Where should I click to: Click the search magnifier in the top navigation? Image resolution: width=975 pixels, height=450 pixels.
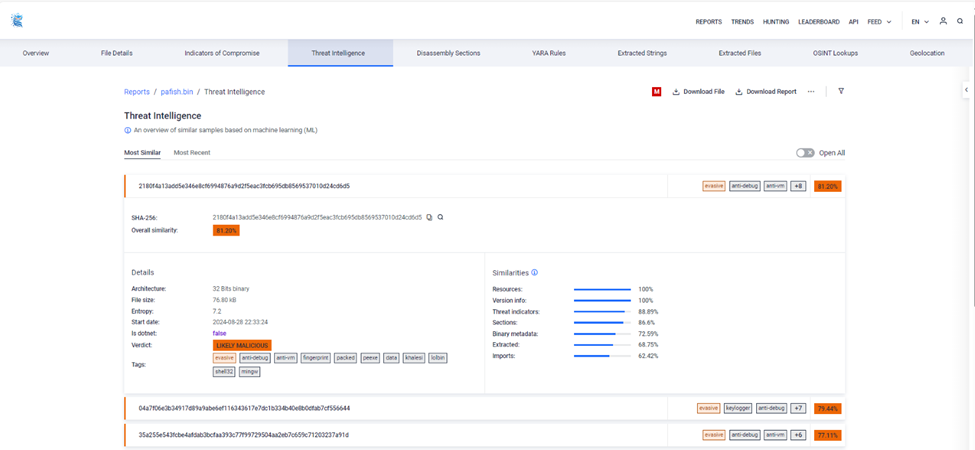960,21
